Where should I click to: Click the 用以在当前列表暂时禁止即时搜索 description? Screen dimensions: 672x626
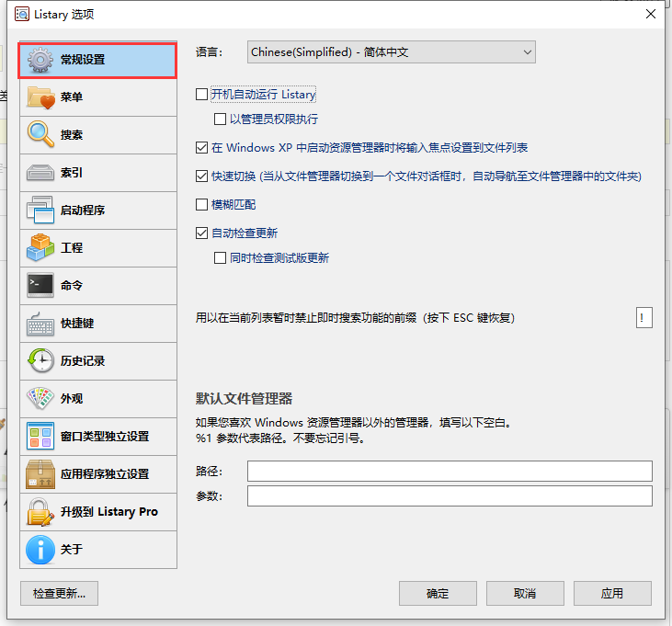tap(355, 318)
